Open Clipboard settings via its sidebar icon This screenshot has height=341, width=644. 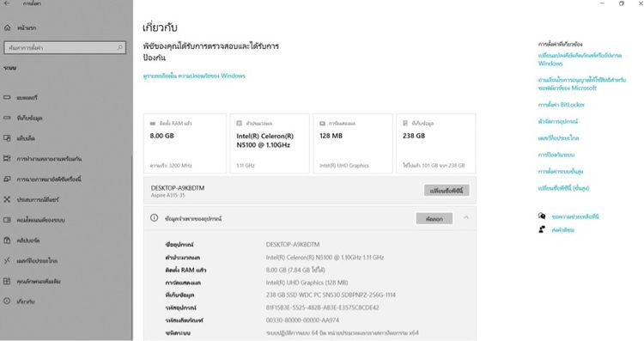coord(7,241)
